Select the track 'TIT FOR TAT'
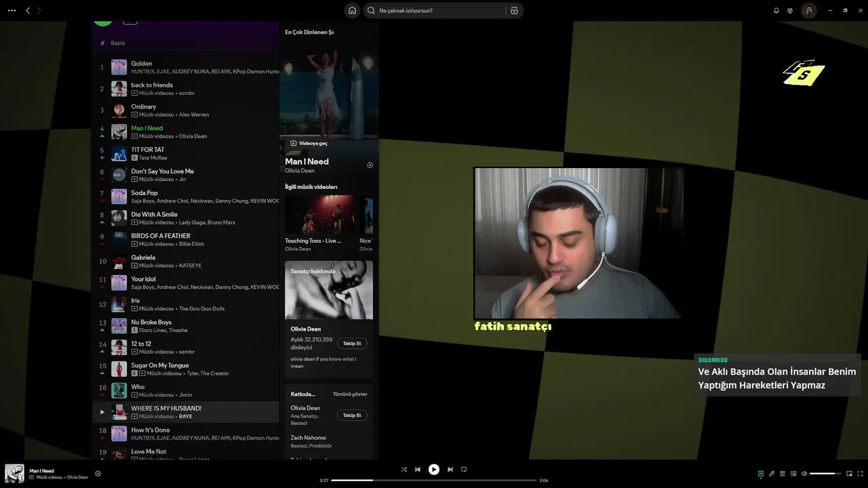 (x=148, y=150)
